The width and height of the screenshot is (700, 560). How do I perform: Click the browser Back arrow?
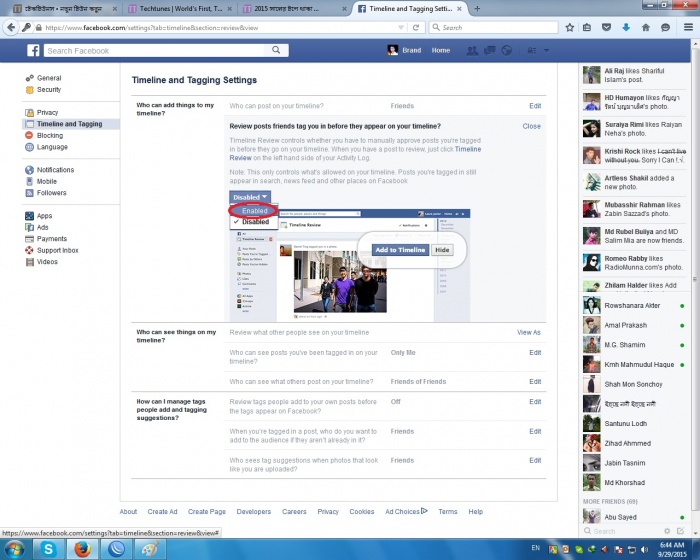pos(10,28)
